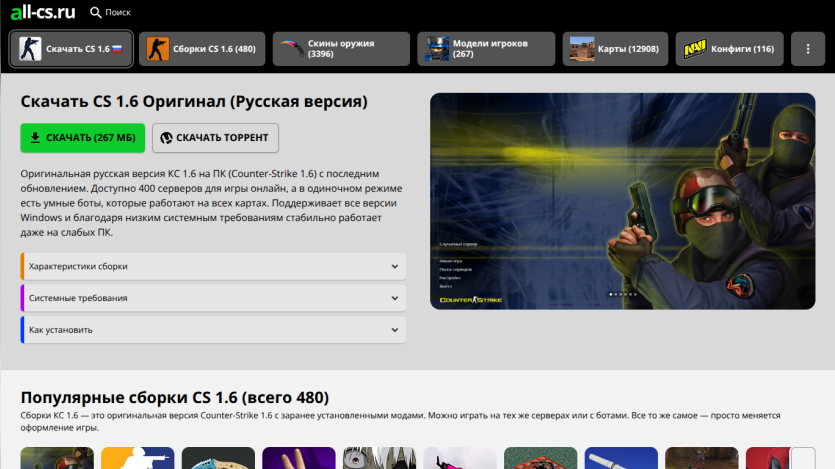
Task: Open Сборки CS 1.6 (480) section
Action: click(x=202, y=49)
